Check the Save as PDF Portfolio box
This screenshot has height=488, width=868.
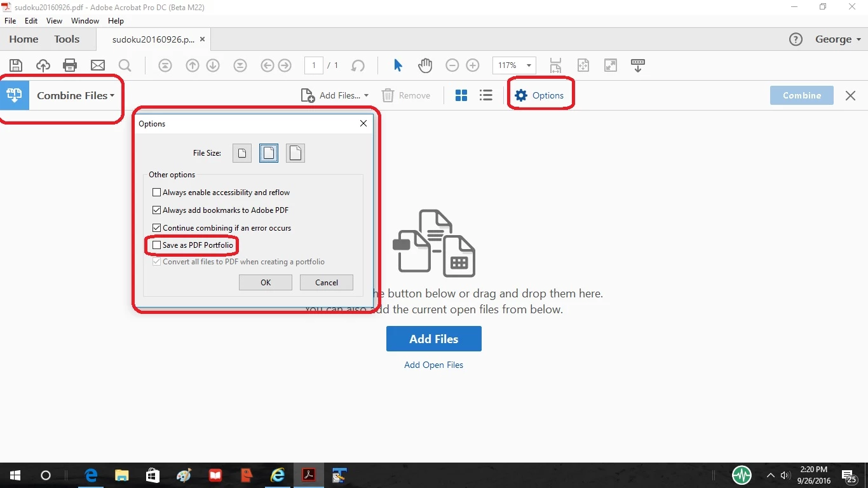coord(157,245)
